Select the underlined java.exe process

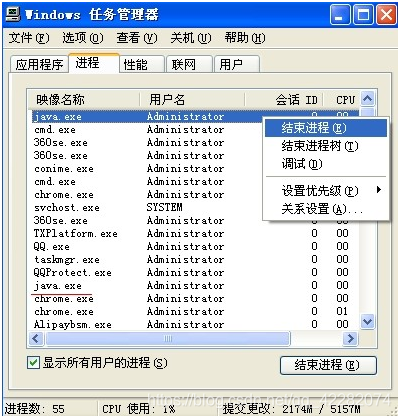[58, 286]
